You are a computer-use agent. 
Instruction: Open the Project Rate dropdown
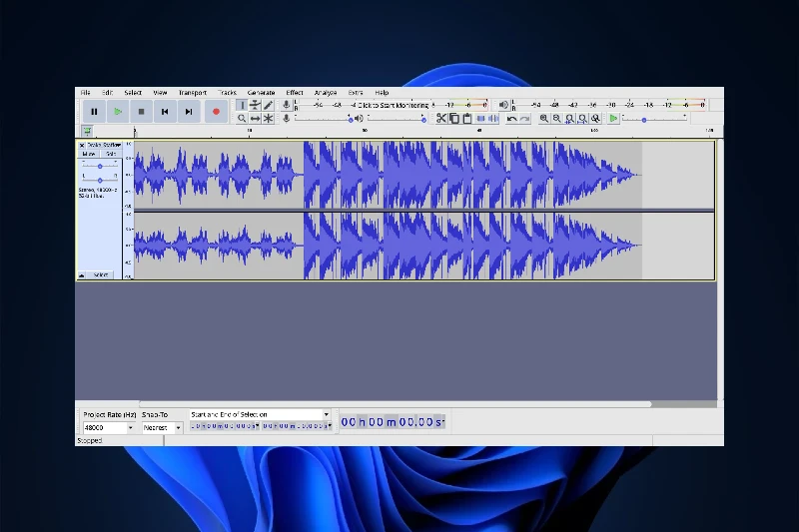[x=131, y=427]
